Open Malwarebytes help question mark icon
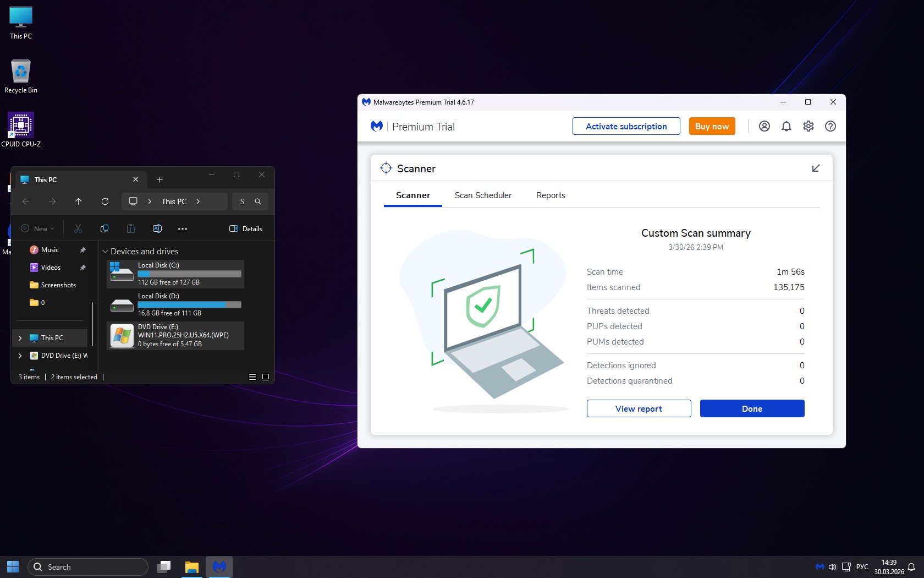This screenshot has height=578, width=924. [x=830, y=126]
